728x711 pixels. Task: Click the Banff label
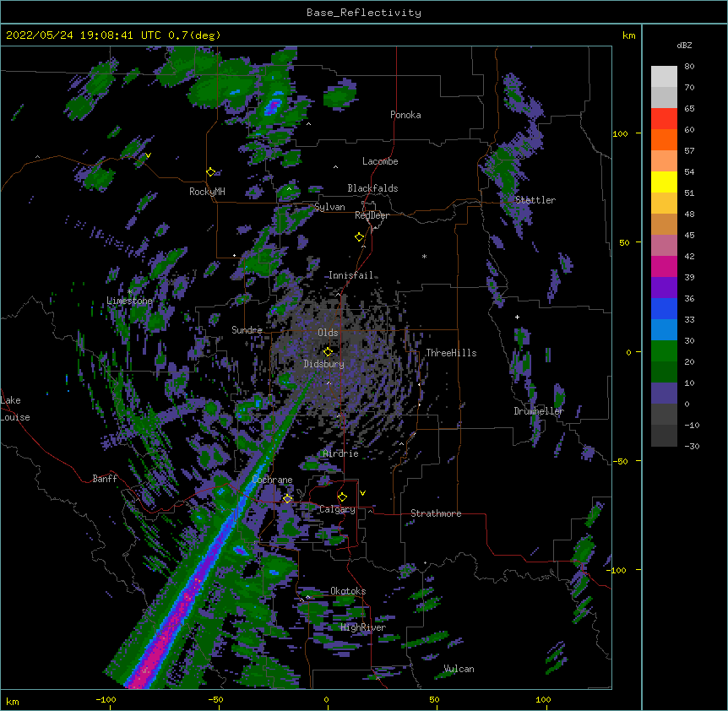(x=105, y=479)
